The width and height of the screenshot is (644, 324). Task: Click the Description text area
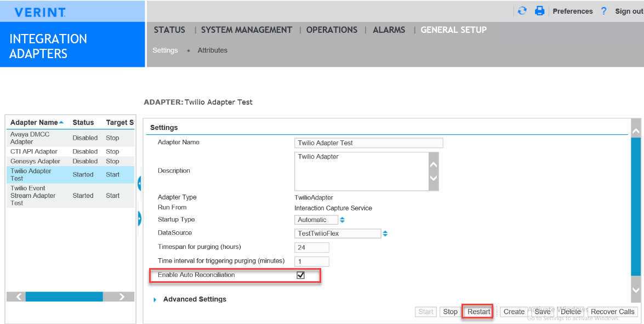click(x=361, y=171)
